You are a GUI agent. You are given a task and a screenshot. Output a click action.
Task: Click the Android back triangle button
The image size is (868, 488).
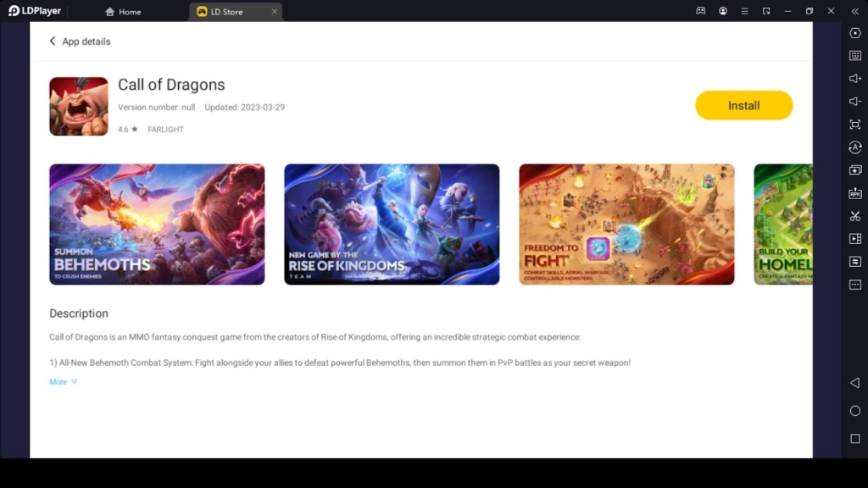(854, 382)
